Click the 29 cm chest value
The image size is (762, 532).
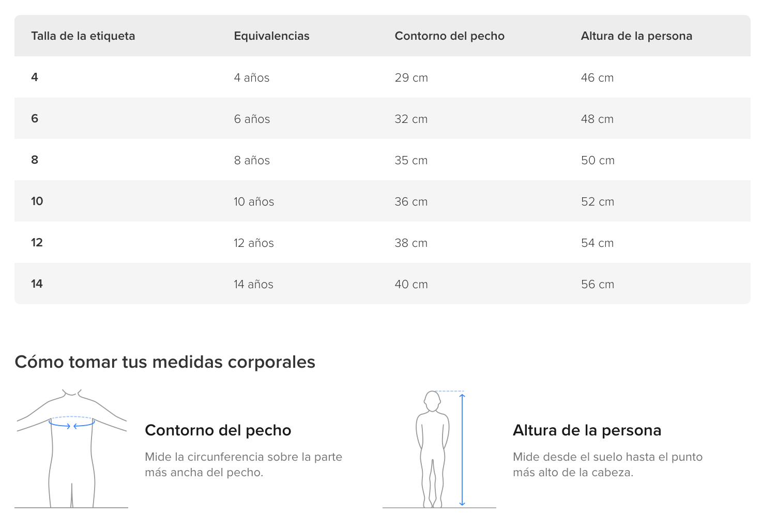click(412, 77)
